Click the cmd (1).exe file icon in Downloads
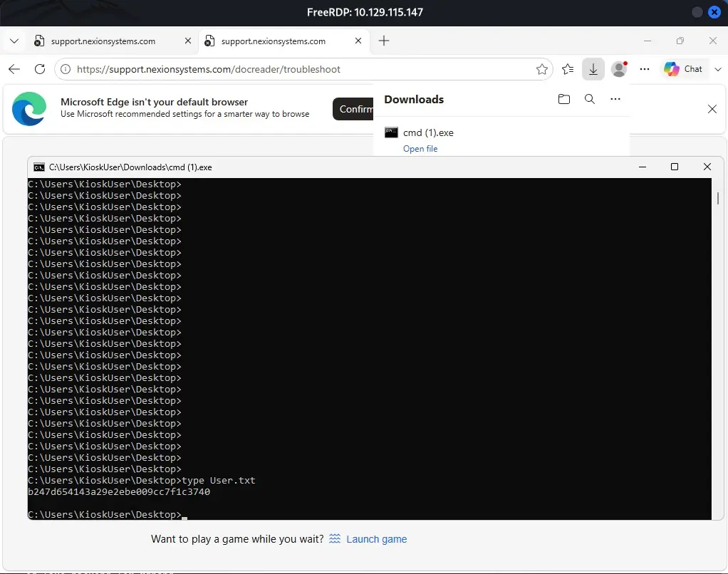The width and height of the screenshot is (728, 574). click(x=391, y=132)
